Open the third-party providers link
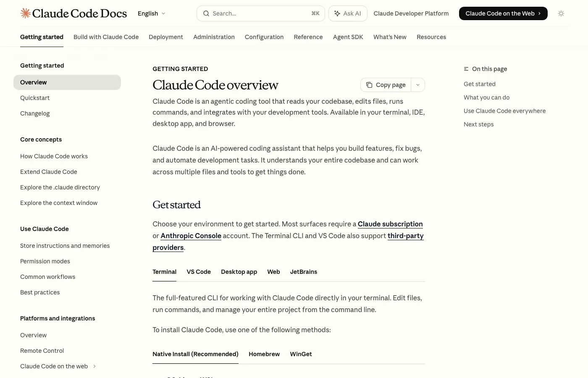The height and width of the screenshot is (378, 588). [406, 236]
